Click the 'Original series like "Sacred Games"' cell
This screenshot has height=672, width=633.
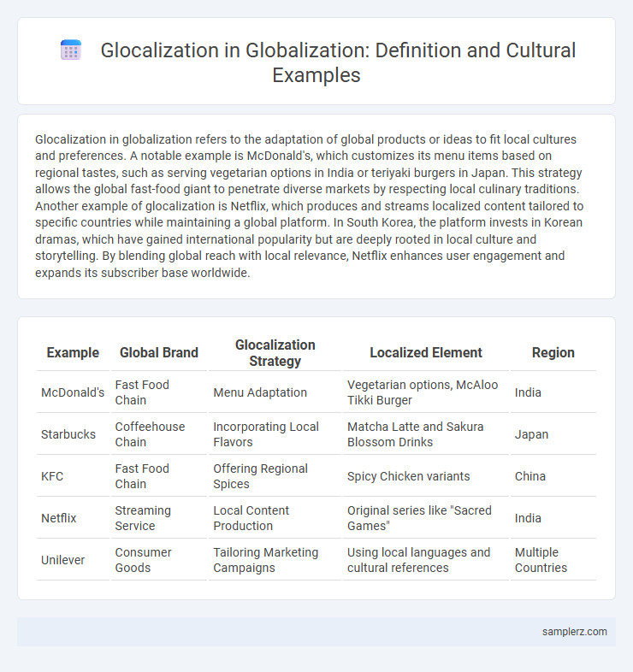point(426,518)
